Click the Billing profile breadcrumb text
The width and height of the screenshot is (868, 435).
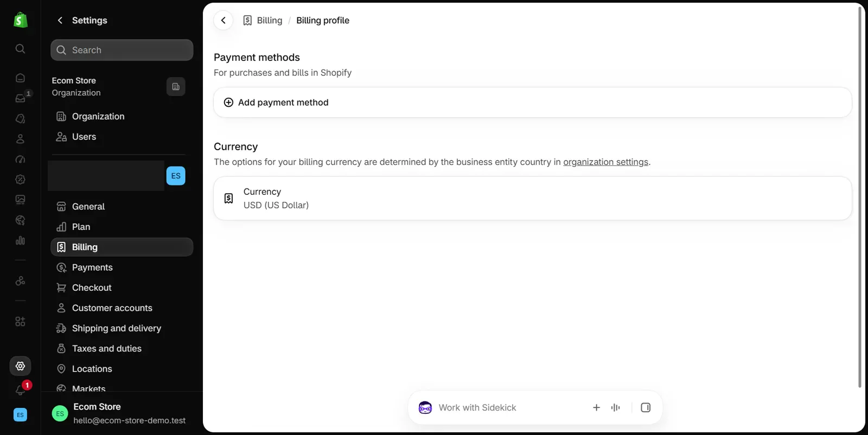323,20
